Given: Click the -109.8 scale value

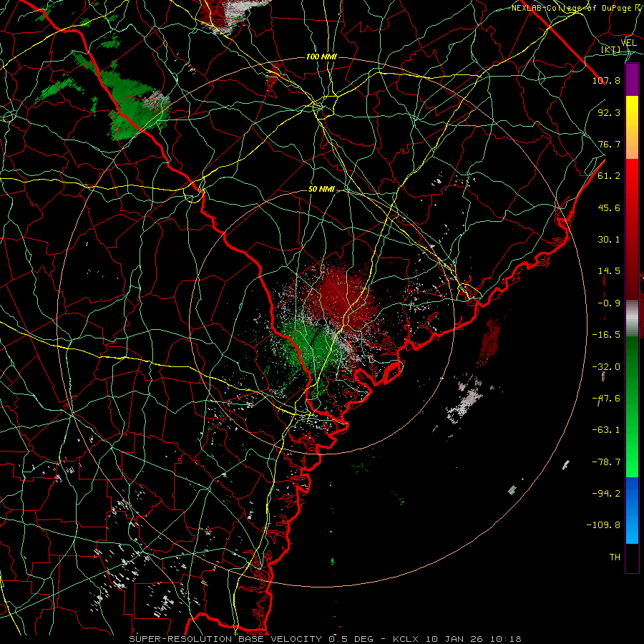Looking at the screenshot, I should click(603, 525).
